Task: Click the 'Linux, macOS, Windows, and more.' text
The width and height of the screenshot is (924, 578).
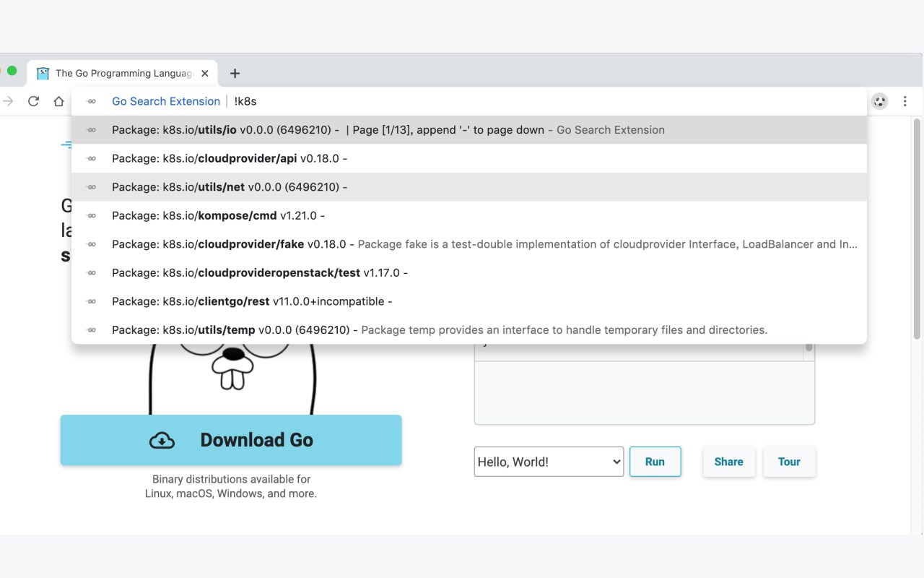Action: 231,494
